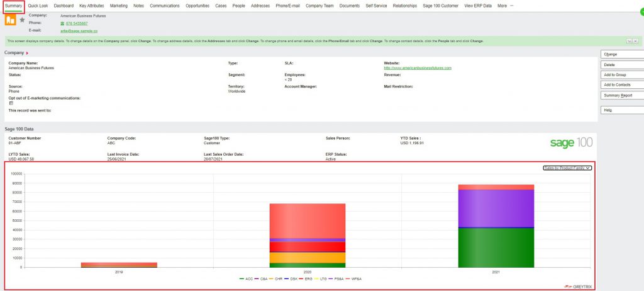The width and height of the screenshot is (644, 291).
Task: Go to the Dashboard tab
Action: pyautogui.click(x=64, y=6)
